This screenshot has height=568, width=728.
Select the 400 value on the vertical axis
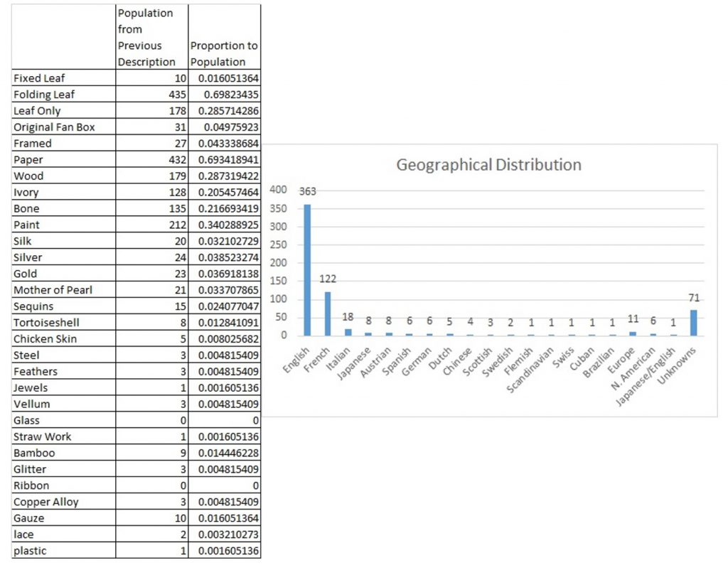[278, 190]
